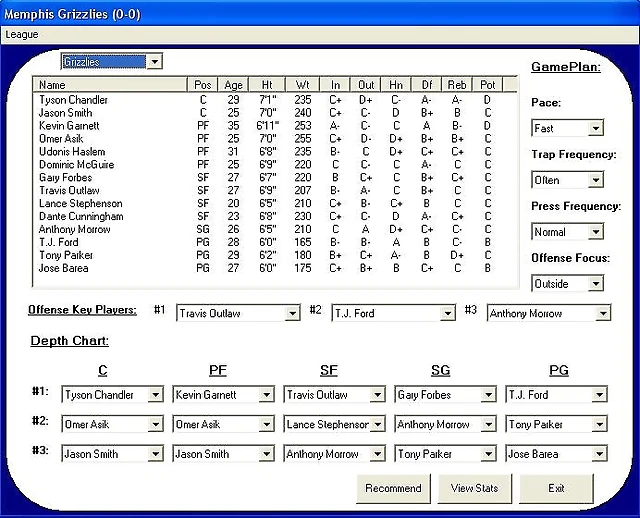Select Gary Forbes row in roster list
This screenshot has height=518, width=640.
[274, 178]
